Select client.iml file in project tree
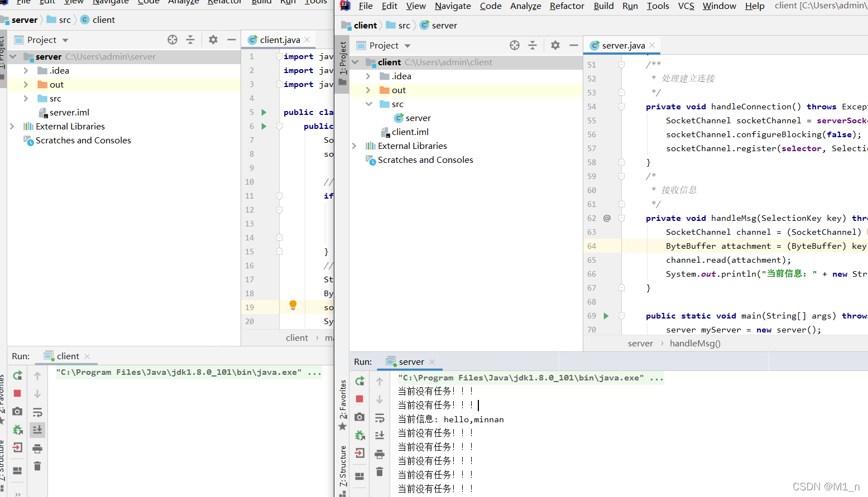This screenshot has width=868, height=497. tap(404, 132)
